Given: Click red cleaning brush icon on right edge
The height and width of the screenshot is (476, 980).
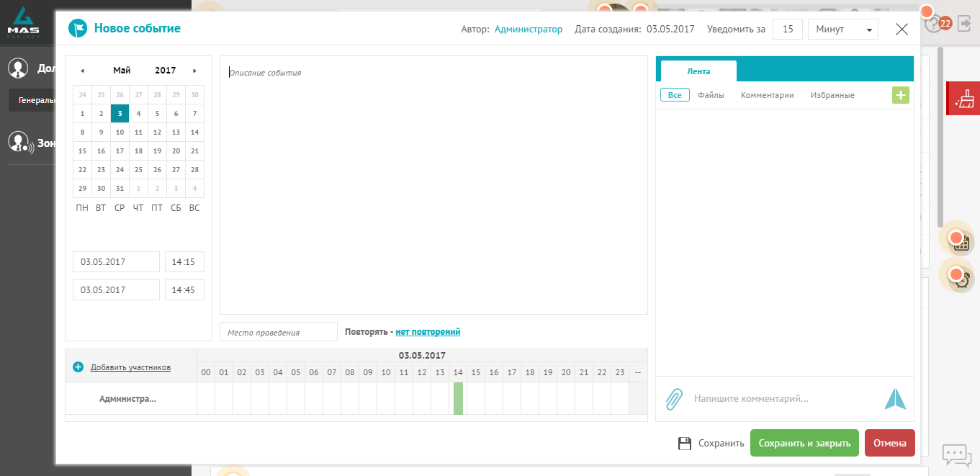Looking at the screenshot, I should tap(963, 99).
